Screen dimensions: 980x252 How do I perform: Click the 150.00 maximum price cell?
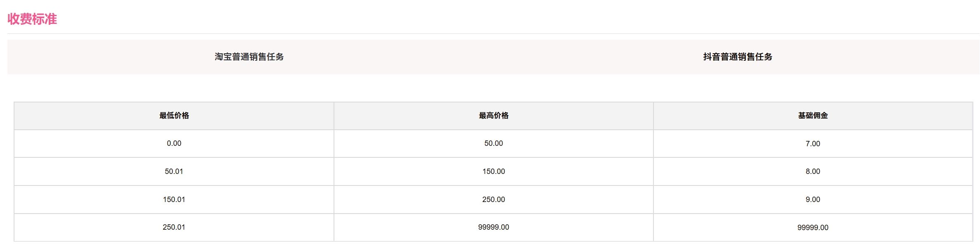click(x=494, y=171)
